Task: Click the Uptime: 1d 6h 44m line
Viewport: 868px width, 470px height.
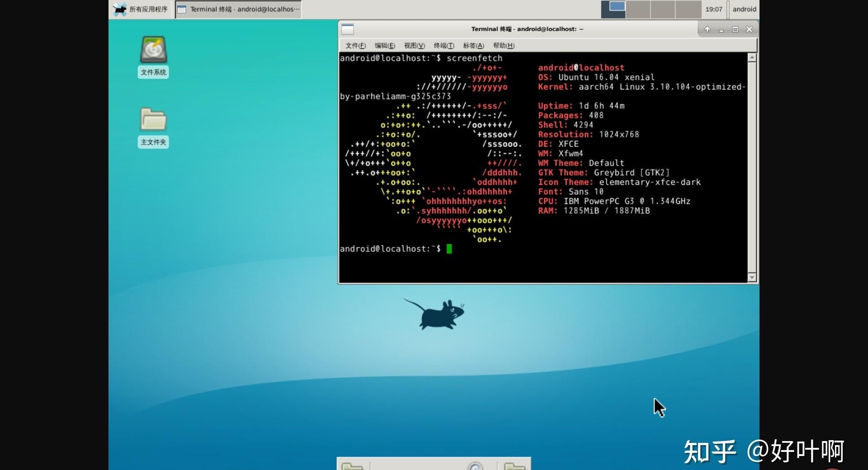Action: click(581, 106)
